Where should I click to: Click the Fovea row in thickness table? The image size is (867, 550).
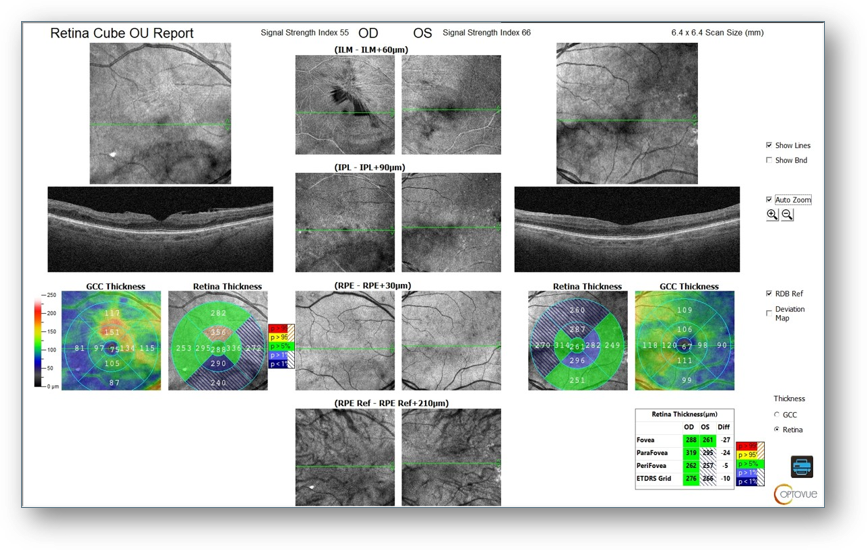(x=684, y=440)
